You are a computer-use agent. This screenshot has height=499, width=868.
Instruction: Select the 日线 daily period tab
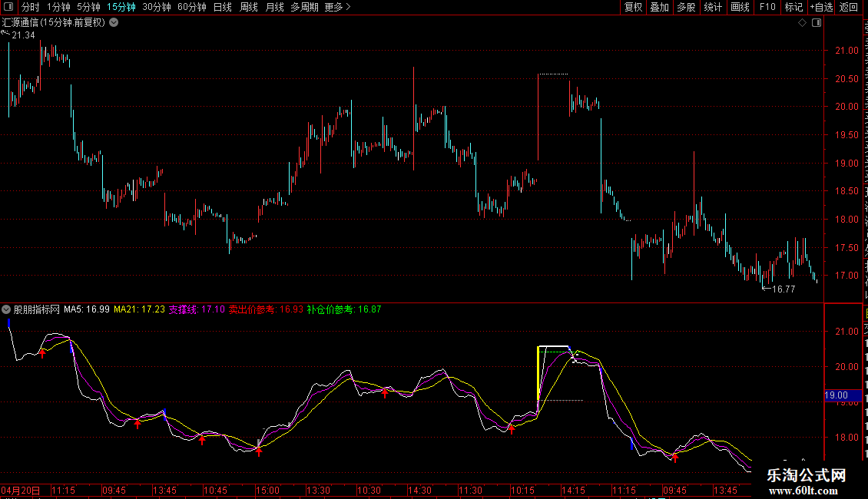(x=223, y=7)
